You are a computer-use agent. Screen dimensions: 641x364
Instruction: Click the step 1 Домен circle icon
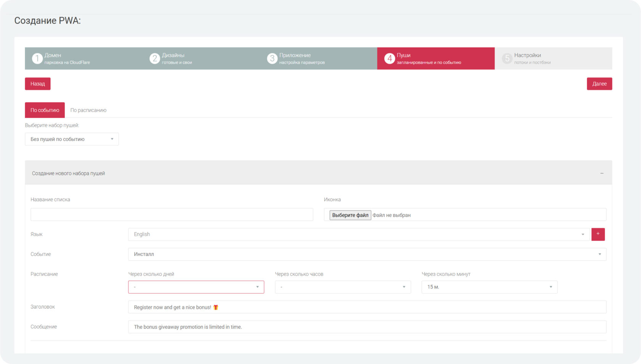coord(37,58)
